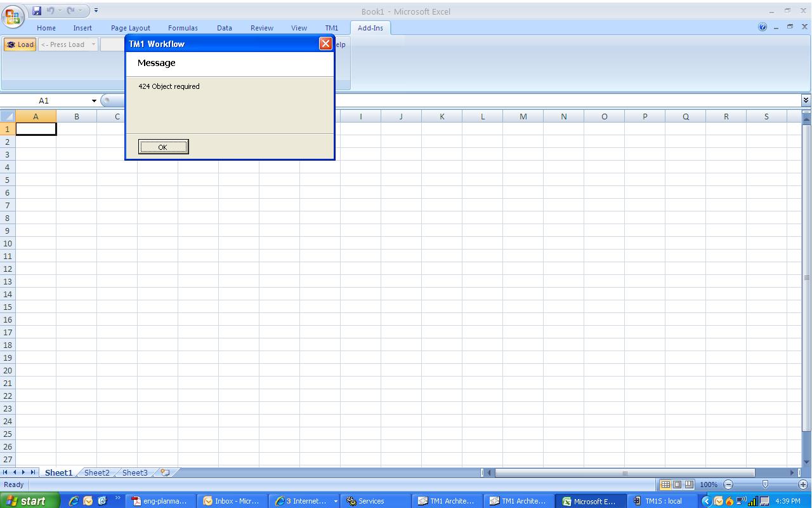
Task: Click the taskbar clock showing 4:39 PM
Action: (x=788, y=501)
